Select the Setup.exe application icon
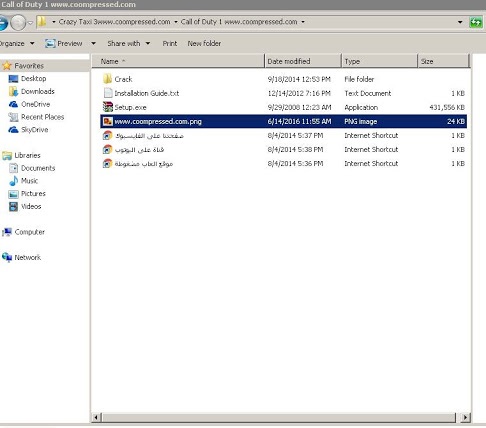486x428 pixels. (107, 107)
